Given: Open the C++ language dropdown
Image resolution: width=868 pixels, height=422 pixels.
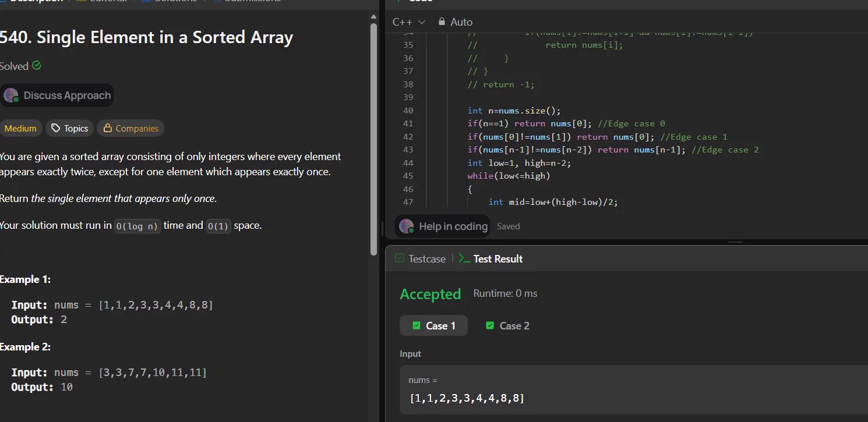Looking at the screenshot, I should (409, 22).
